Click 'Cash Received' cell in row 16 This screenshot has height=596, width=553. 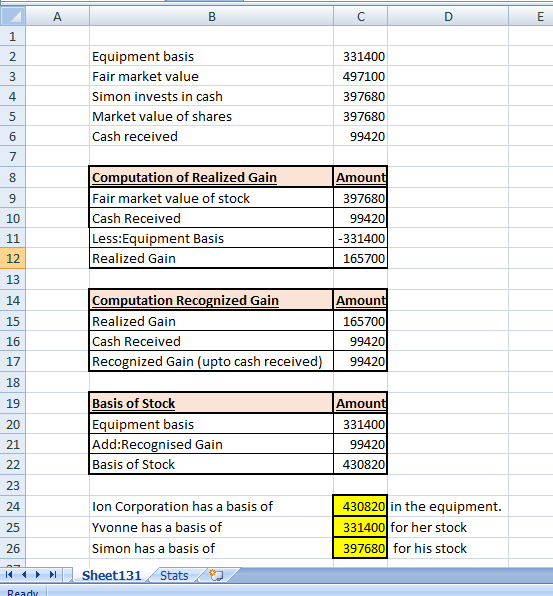[211, 341]
